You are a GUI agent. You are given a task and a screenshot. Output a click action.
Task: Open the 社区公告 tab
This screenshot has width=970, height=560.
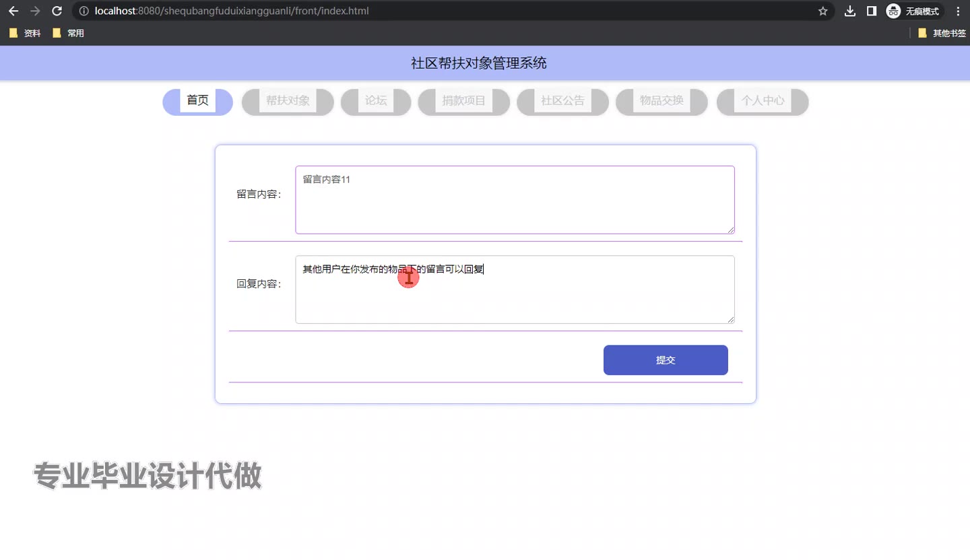click(x=563, y=102)
